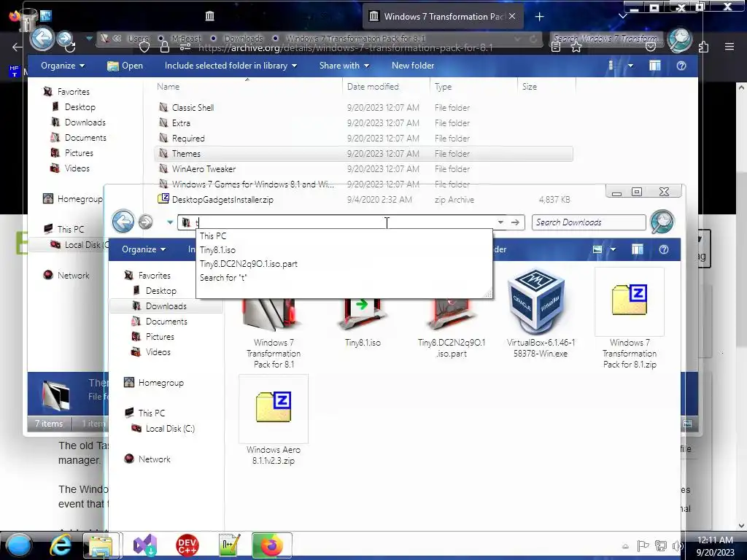Toggle preview pane in rear Explorer window

pyautogui.click(x=655, y=66)
